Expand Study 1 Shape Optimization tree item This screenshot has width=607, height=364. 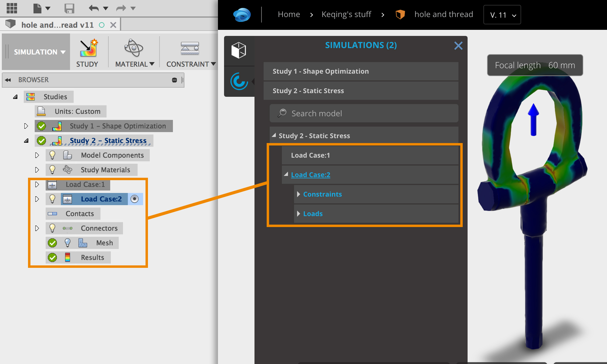click(25, 126)
